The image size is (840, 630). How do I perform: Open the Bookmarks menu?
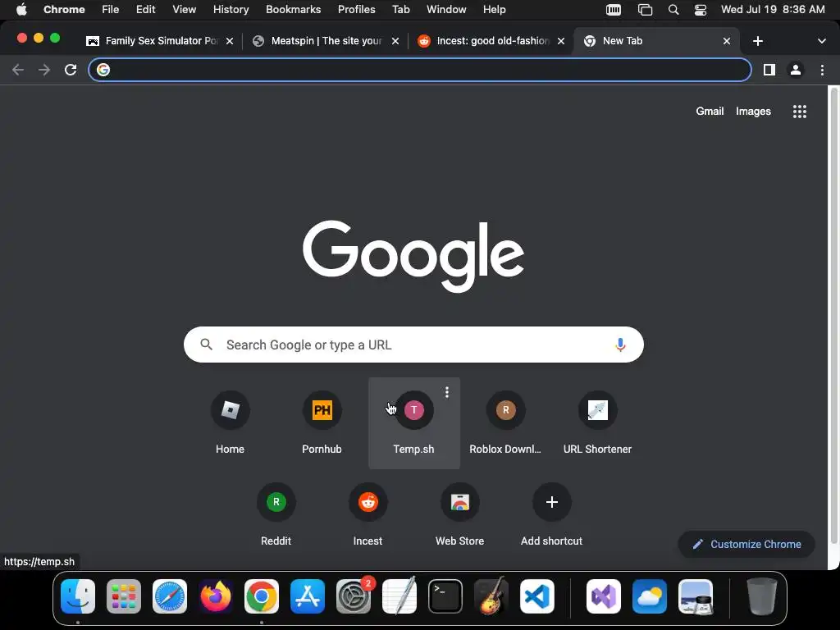(293, 10)
